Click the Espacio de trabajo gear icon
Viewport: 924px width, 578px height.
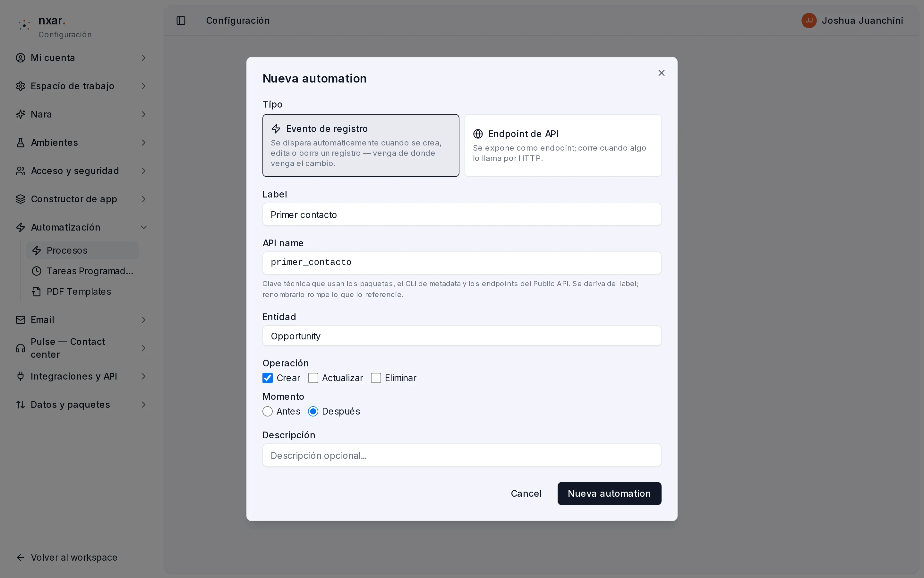(x=21, y=86)
